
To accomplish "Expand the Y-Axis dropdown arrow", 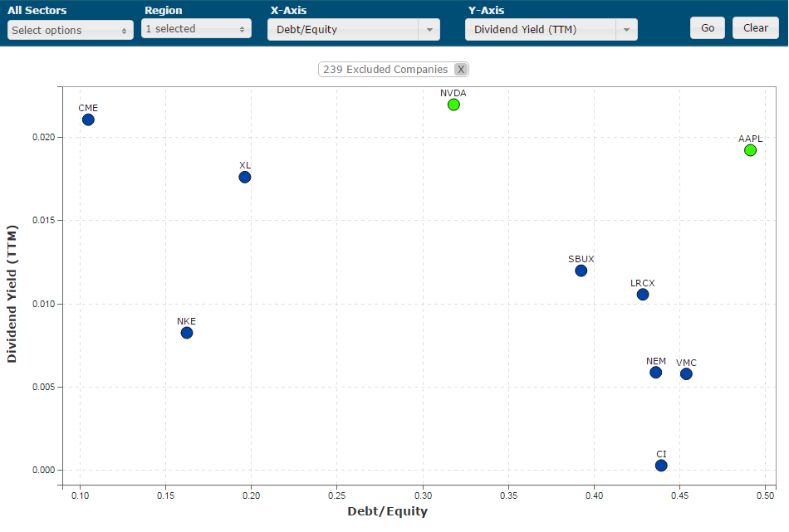I will tap(626, 30).
